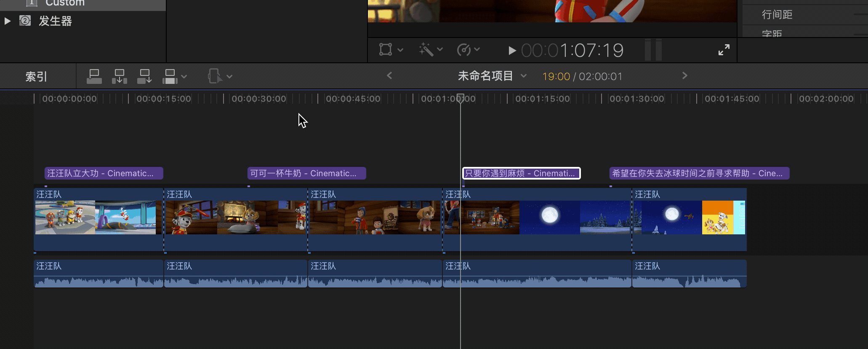Click the 02:00:01 project duration text
Image resolution: width=868 pixels, height=349 pixels.
600,76
